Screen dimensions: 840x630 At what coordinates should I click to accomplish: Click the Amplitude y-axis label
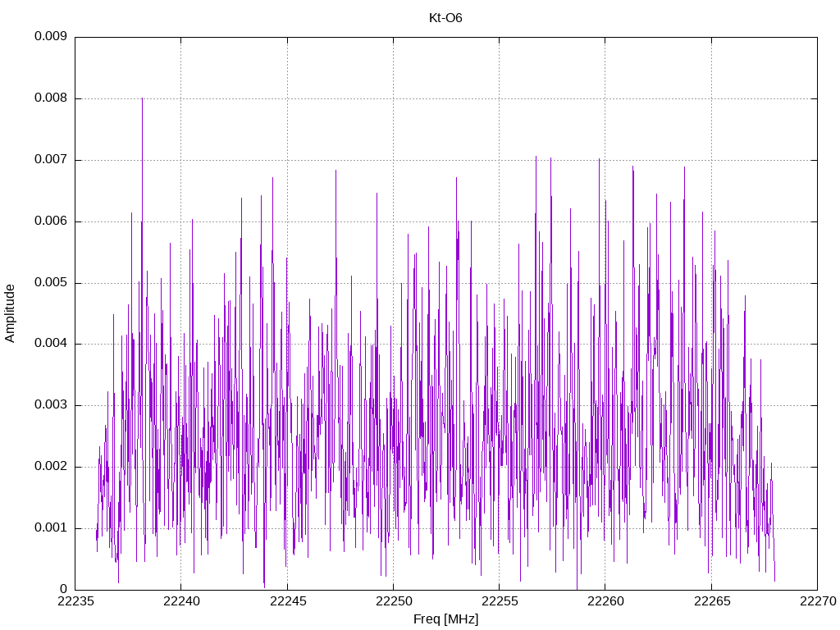(x=10, y=313)
